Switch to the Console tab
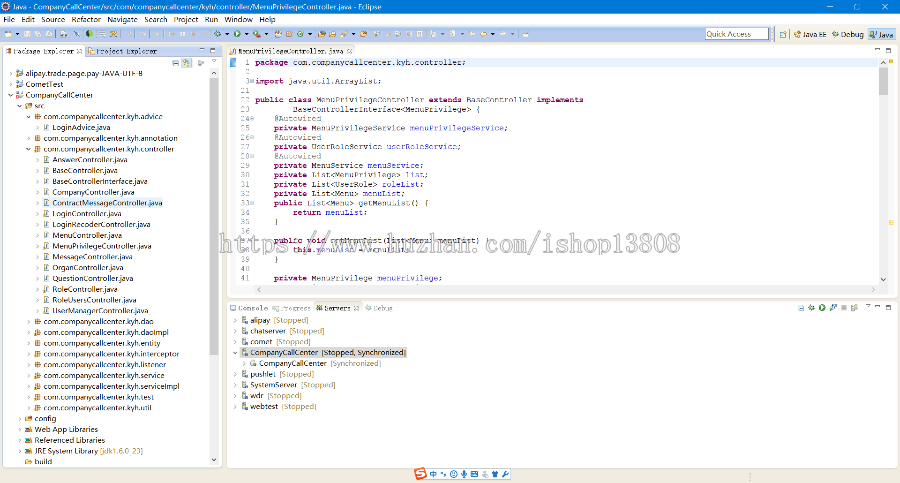Image resolution: width=900 pixels, height=483 pixels. [252, 308]
